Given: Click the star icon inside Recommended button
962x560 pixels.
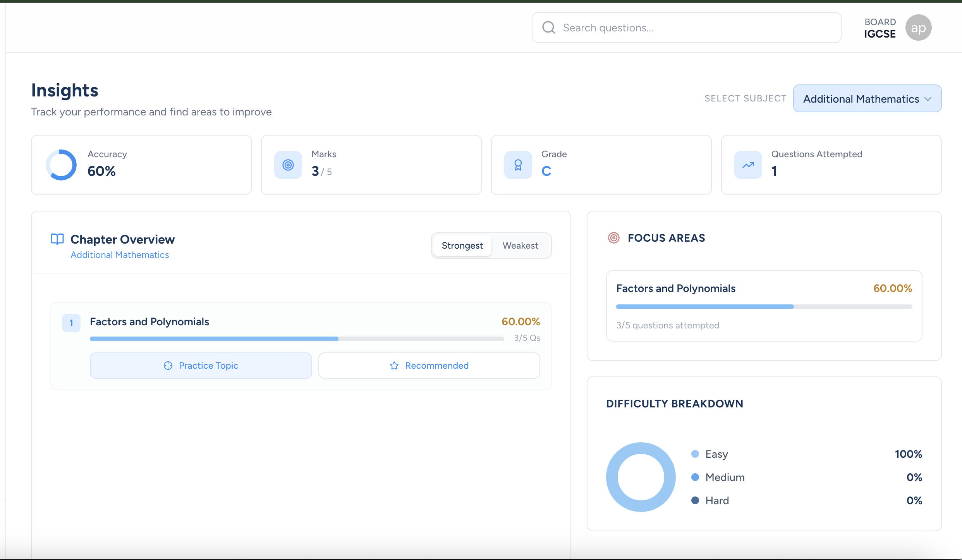Looking at the screenshot, I should (x=394, y=366).
